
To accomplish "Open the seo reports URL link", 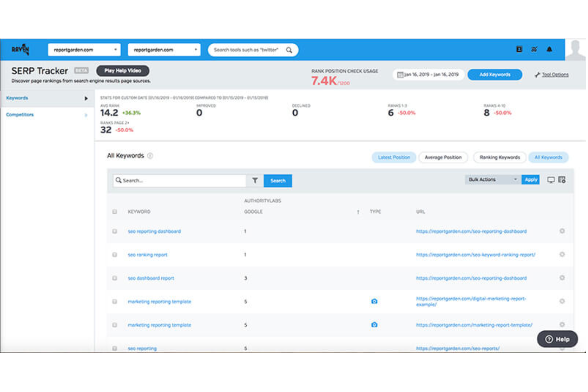I will [x=458, y=348].
